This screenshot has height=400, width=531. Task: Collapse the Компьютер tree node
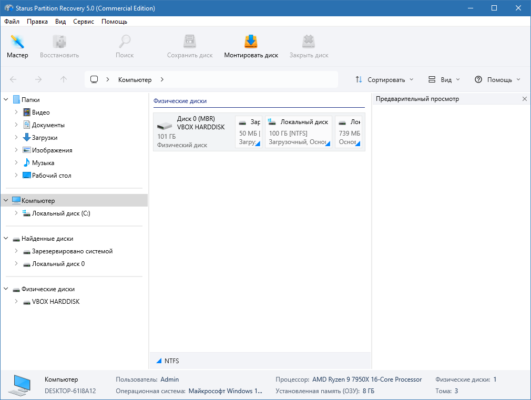click(6, 201)
